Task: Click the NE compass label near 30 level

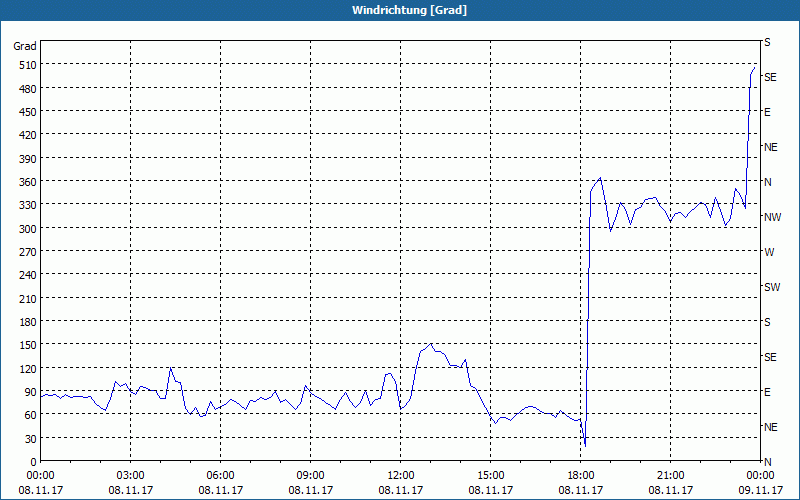Action: pyautogui.click(x=771, y=427)
